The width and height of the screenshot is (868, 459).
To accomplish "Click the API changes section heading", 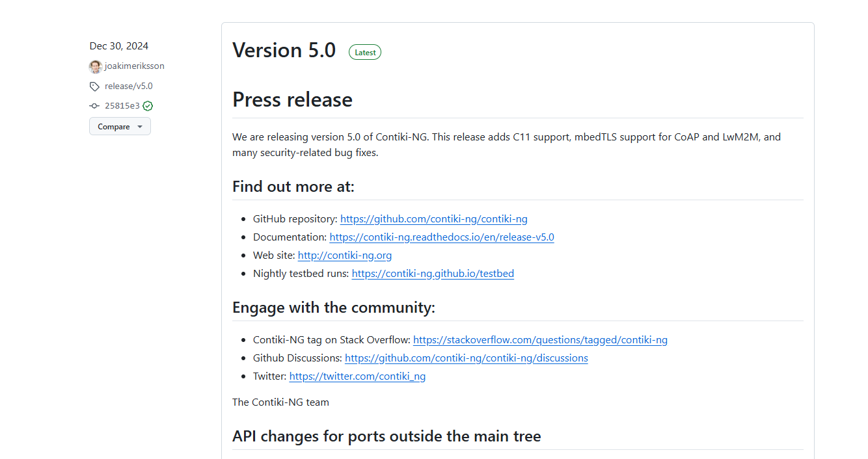I will (x=387, y=436).
